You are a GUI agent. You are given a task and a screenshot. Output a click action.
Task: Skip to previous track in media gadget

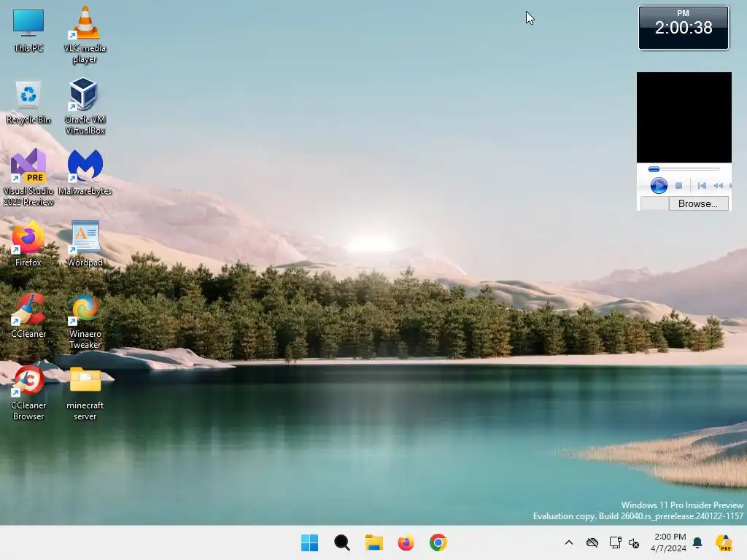pyautogui.click(x=702, y=186)
